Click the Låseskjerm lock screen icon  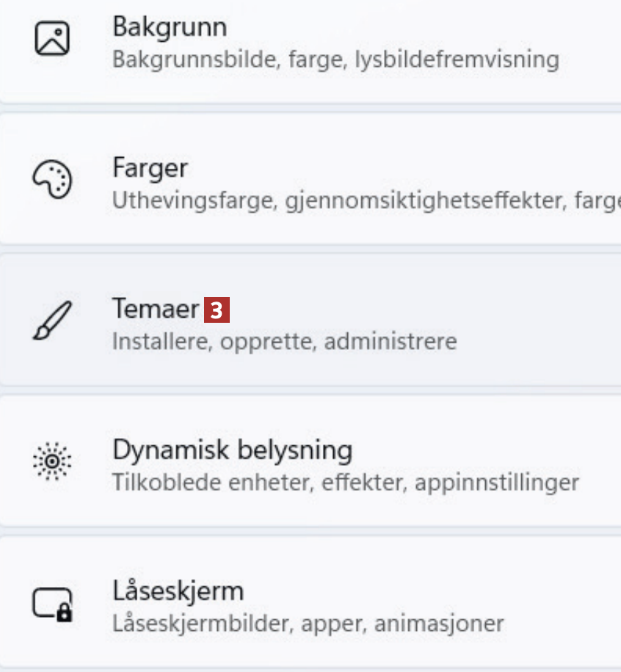tap(52, 604)
